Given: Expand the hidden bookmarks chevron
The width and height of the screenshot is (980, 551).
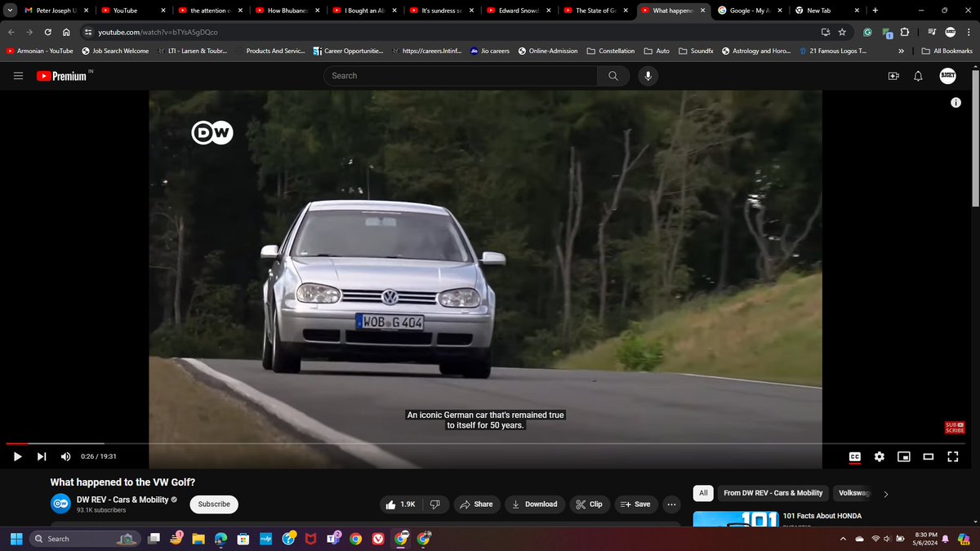Looking at the screenshot, I should (x=901, y=50).
